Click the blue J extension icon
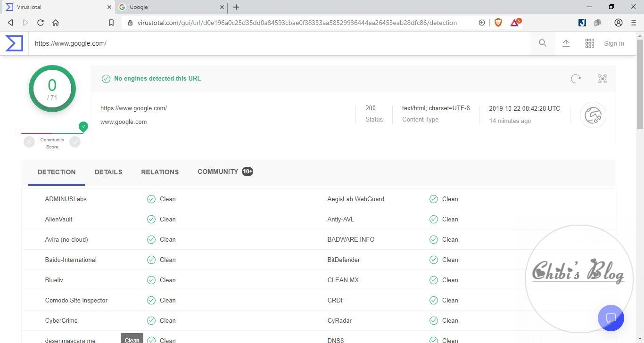The width and height of the screenshot is (644, 343). pyautogui.click(x=582, y=23)
